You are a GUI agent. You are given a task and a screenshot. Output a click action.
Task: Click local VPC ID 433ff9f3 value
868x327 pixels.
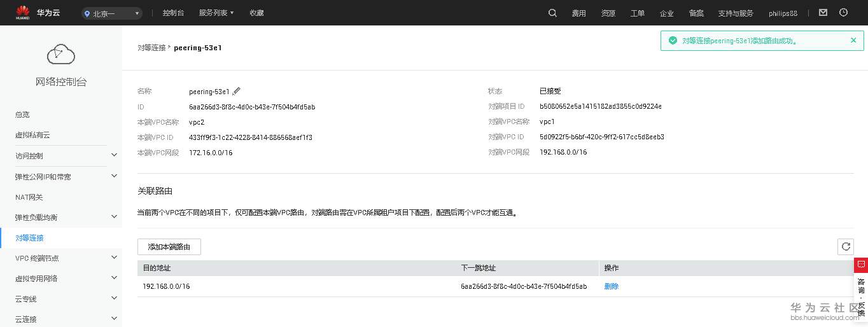point(251,137)
